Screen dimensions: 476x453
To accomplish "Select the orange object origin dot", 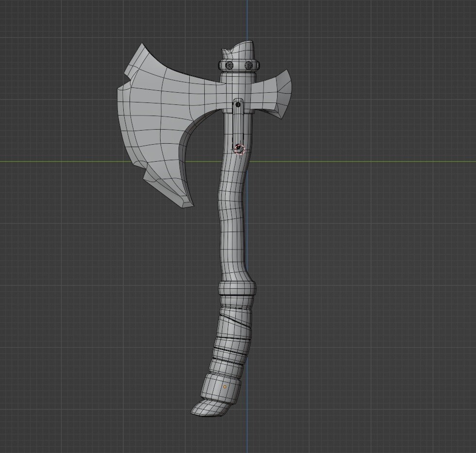I will pyautogui.click(x=225, y=387).
